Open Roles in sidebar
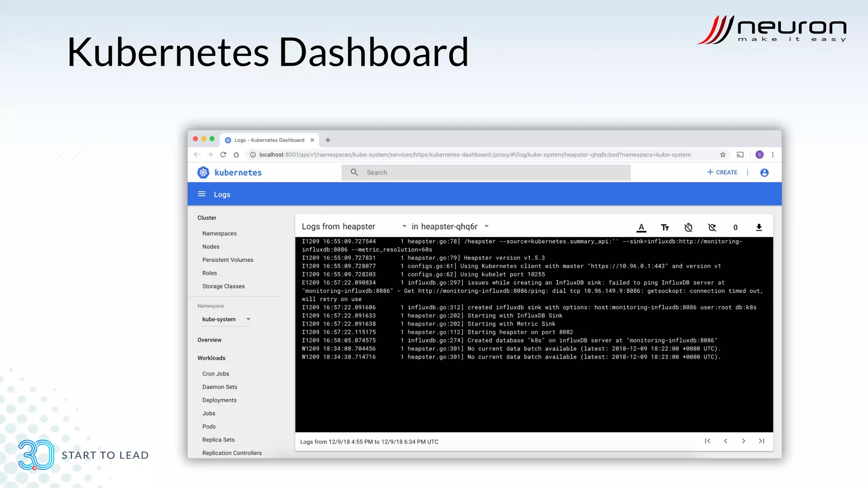Image resolution: width=868 pixels, height=488 pixels. click(x=209, y=273)
